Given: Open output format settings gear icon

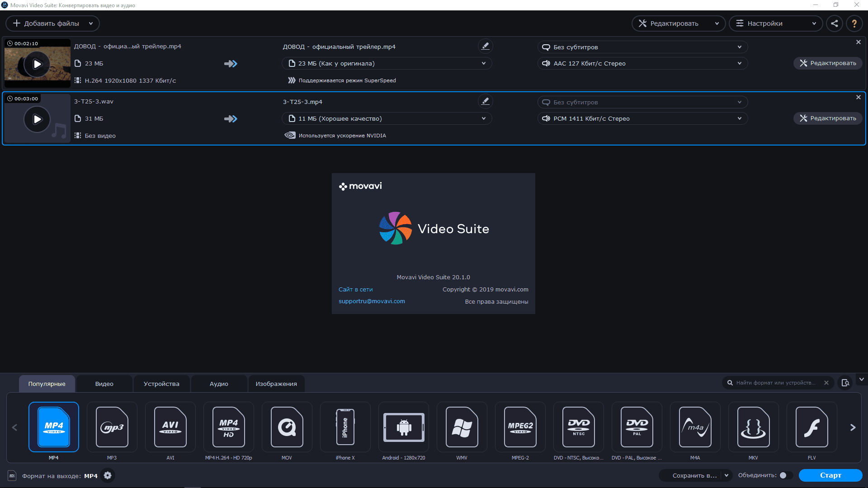Looking at the screenshot, I should [108, 475].
